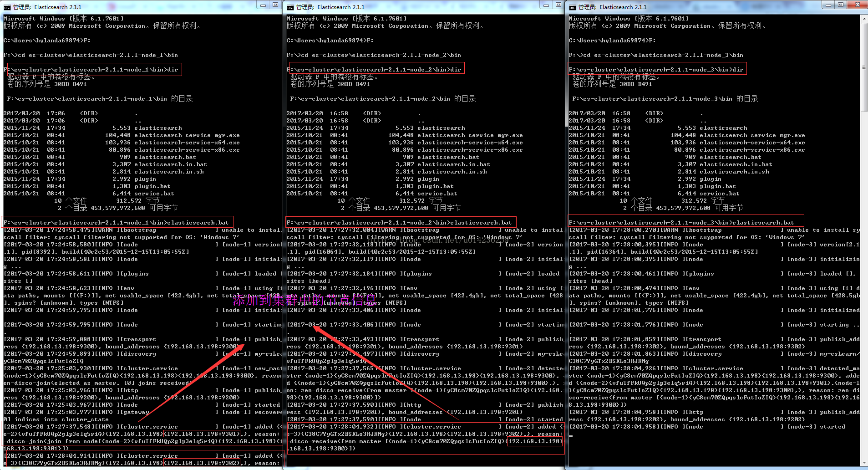The image size is (868, 470).
Task: Open the system menu icon of the left console window
Action: [6, 7]
